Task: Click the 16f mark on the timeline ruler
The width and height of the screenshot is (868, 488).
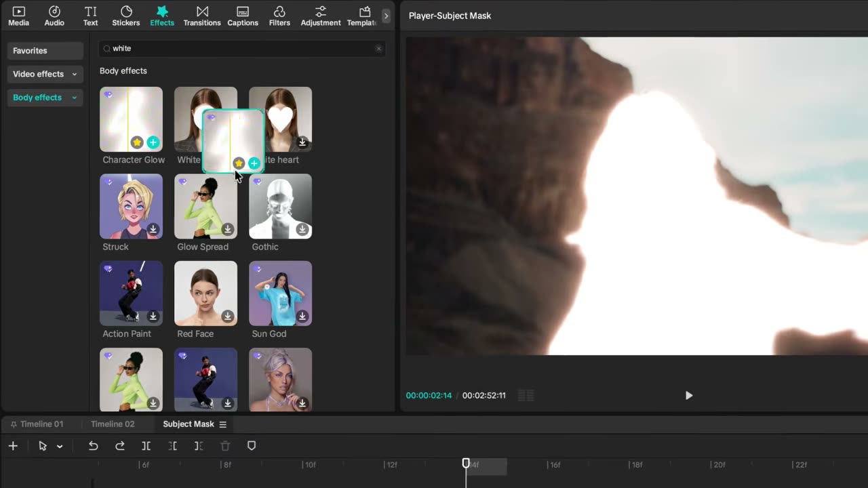Action: tap(555, 465)
